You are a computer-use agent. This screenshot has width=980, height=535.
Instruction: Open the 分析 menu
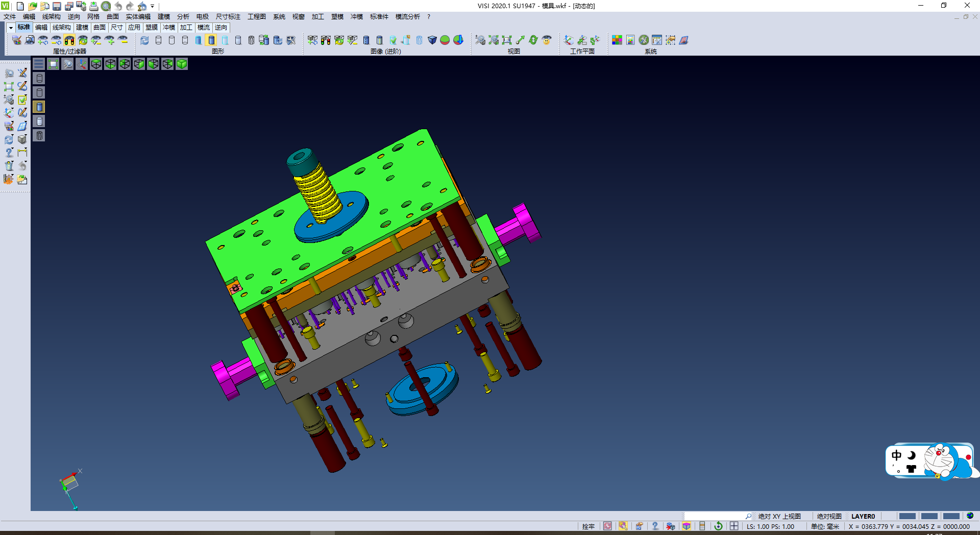click(x=183, y=17)
